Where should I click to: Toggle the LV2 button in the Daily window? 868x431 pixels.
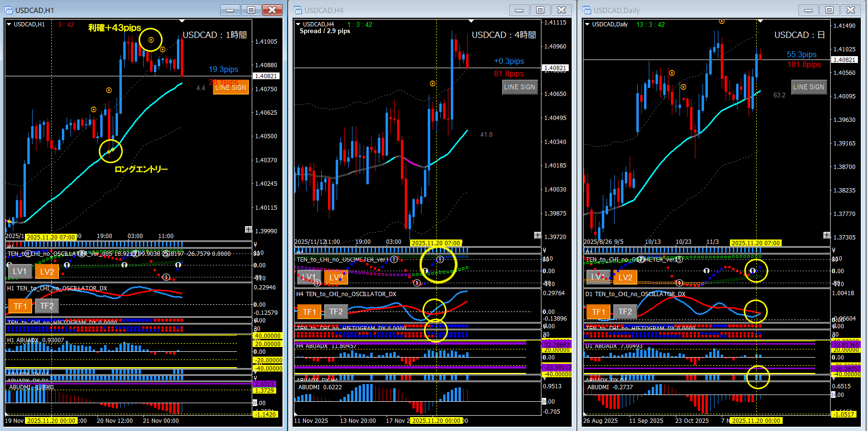625,277
